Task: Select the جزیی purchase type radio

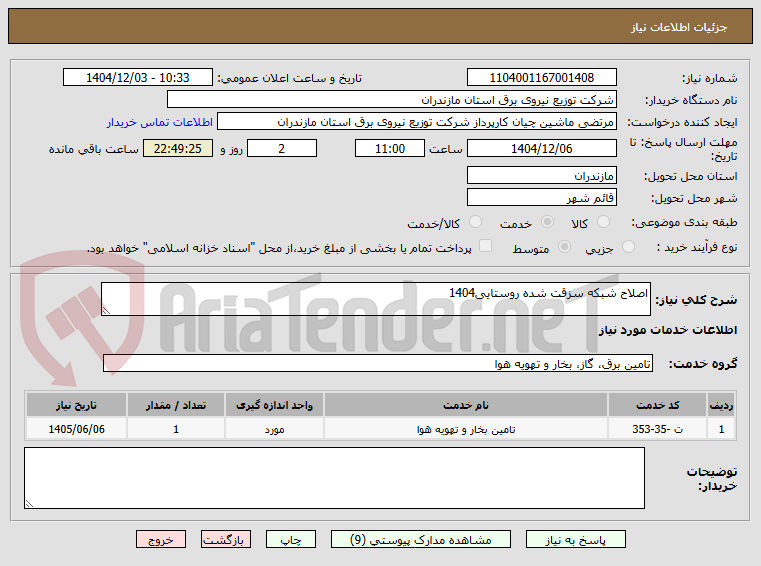Action: (628, 247)
